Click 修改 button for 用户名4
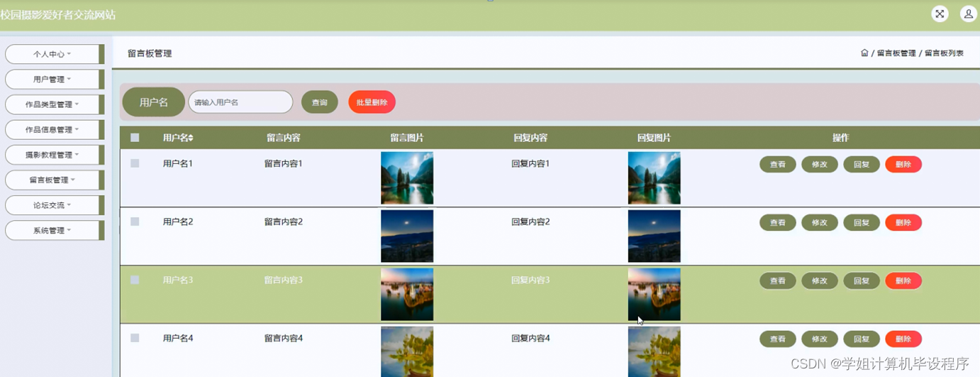This screenshot has width=980, height=377. pyautogui.click(x=820, y=339)
